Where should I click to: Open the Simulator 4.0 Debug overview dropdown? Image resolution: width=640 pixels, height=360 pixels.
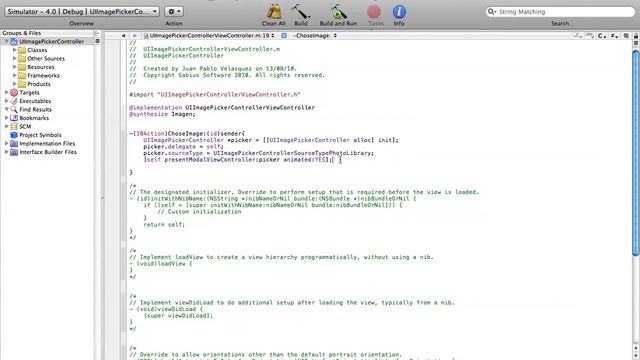click(82, 11)
